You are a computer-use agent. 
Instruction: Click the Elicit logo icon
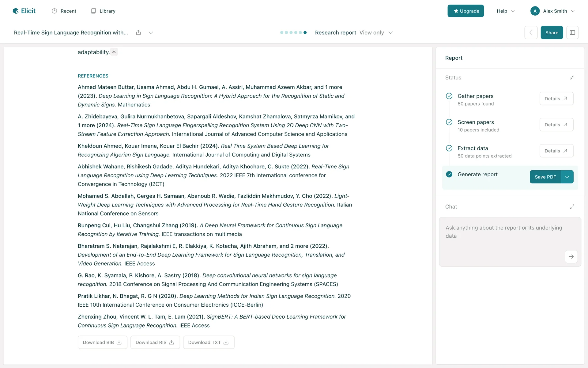[16, 11]
